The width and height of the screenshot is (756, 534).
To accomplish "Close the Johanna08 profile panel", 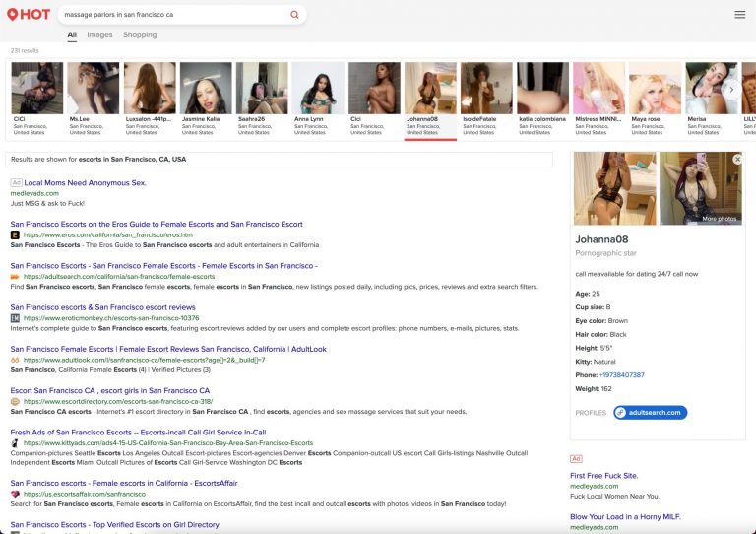I will click(x=737, y=160).
